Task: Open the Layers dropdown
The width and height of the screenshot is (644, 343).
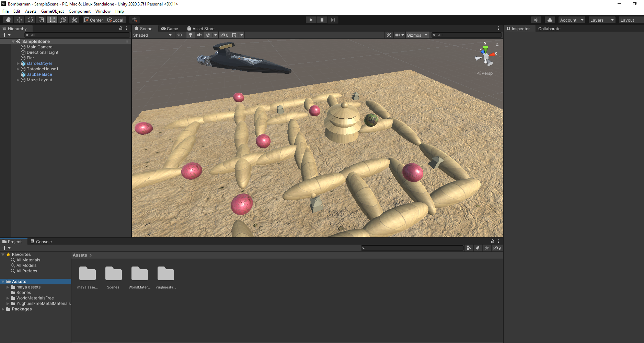Action: 602,20
